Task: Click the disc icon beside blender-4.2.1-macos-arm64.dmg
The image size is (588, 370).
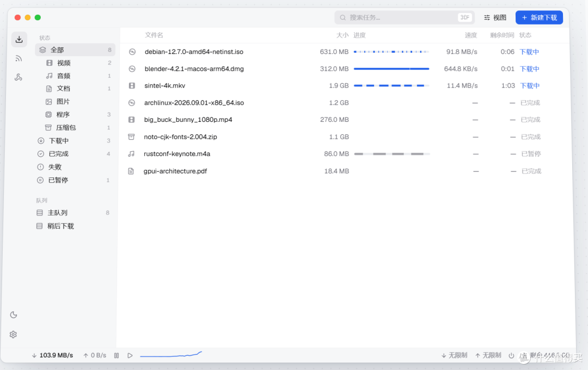Action: click(132, 69)
